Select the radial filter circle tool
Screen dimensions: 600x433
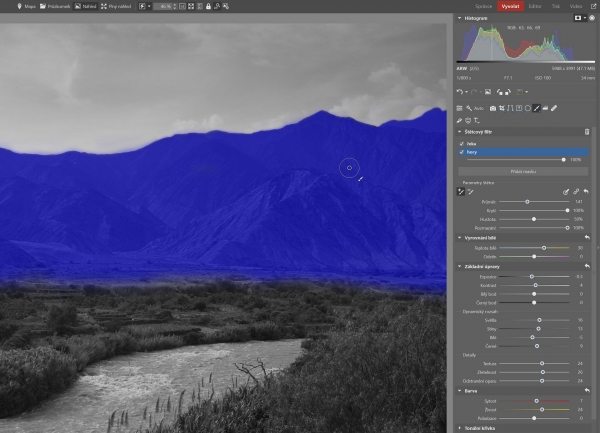[x=528, y=108]
